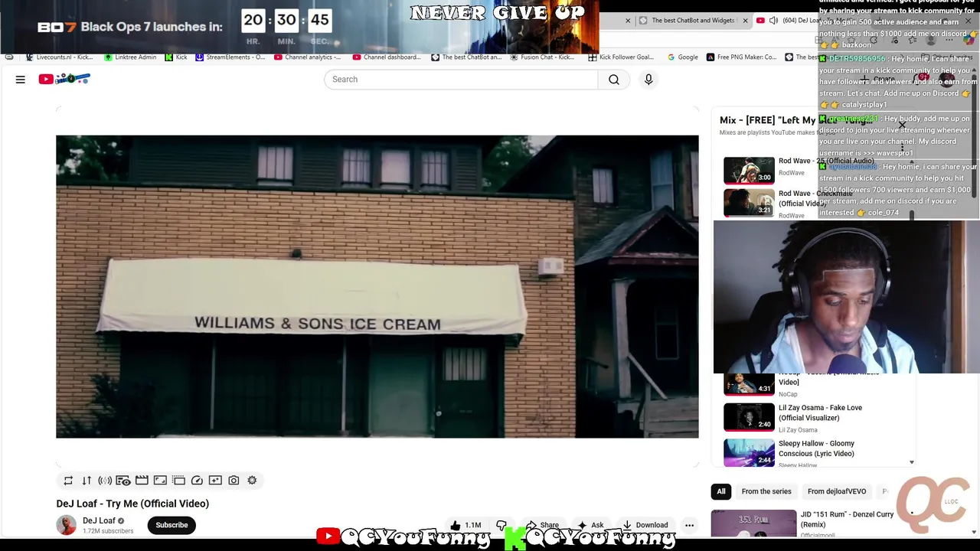The image size is (980, 551).
Task: Open StreamElements bookmark
Action: pos(230,57)
